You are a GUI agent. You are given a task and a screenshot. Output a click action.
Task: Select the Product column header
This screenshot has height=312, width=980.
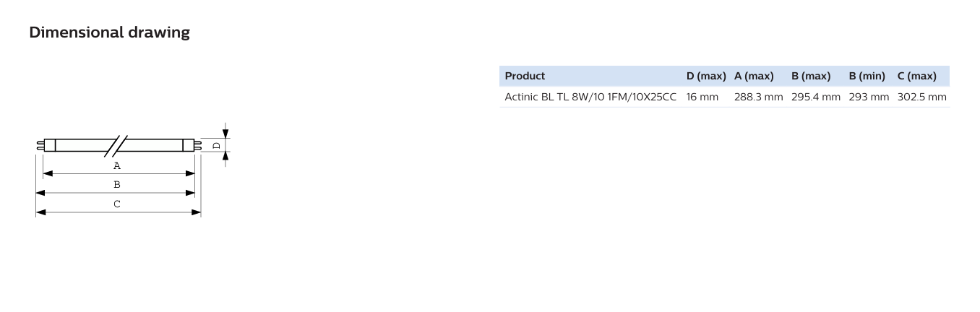point(525,76)
